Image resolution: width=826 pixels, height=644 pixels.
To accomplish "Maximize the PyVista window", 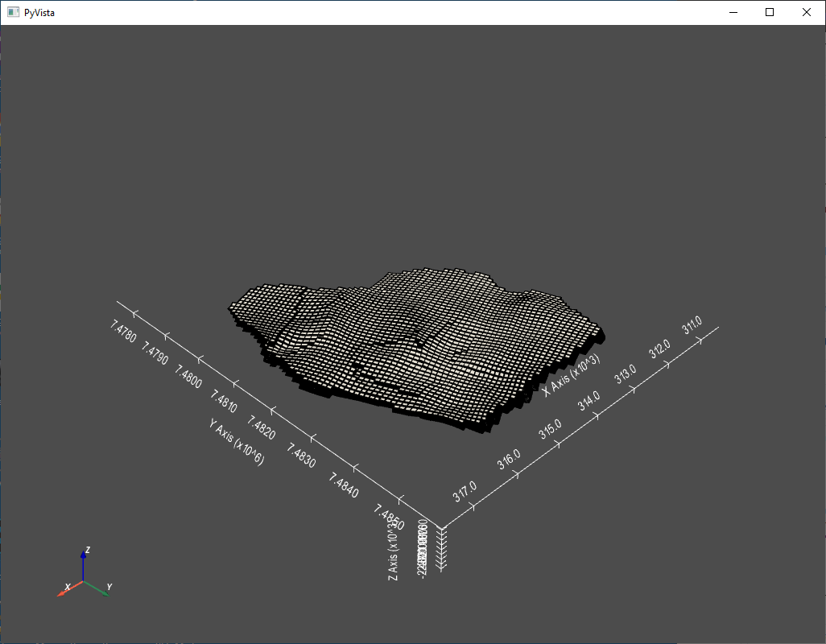I will pos(770,12).
